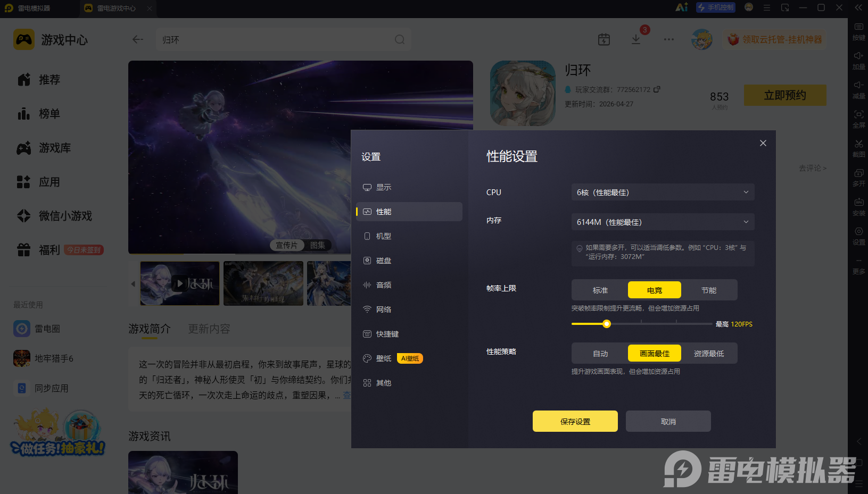Click 领取云托管-挂机神器 banner

(774, 39)
